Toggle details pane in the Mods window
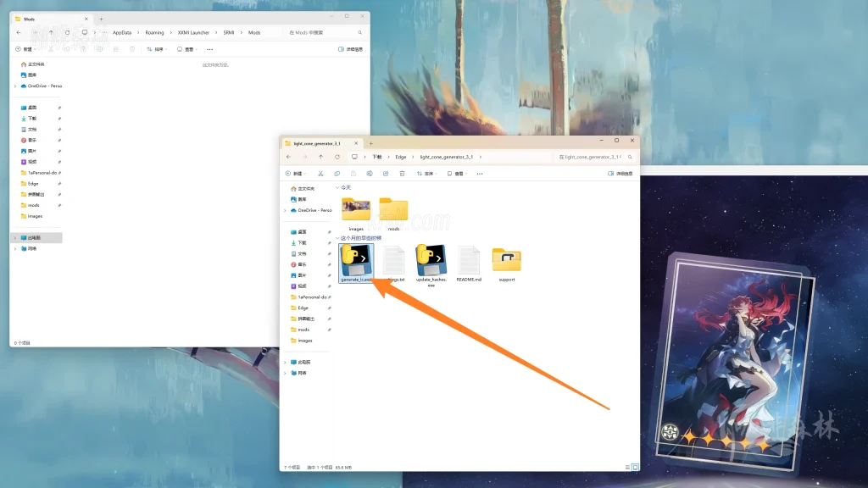868x488 pixels. (353, 49)
